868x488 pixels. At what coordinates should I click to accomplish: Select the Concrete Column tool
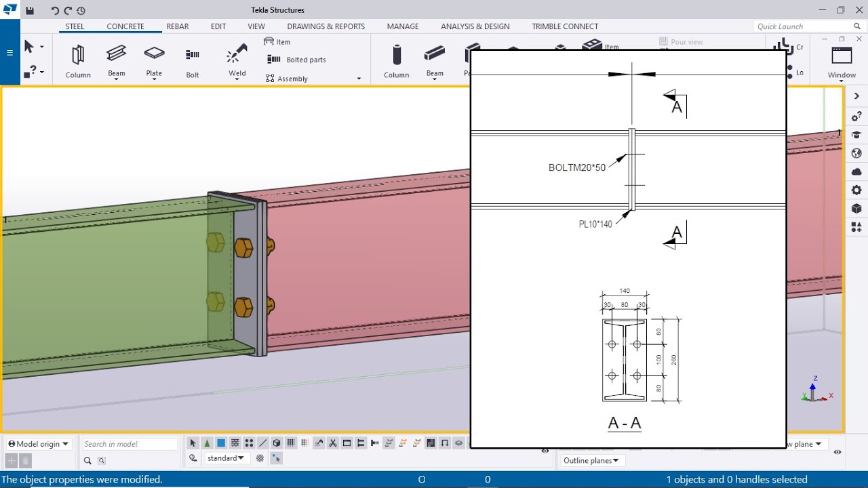coord(397,61)
